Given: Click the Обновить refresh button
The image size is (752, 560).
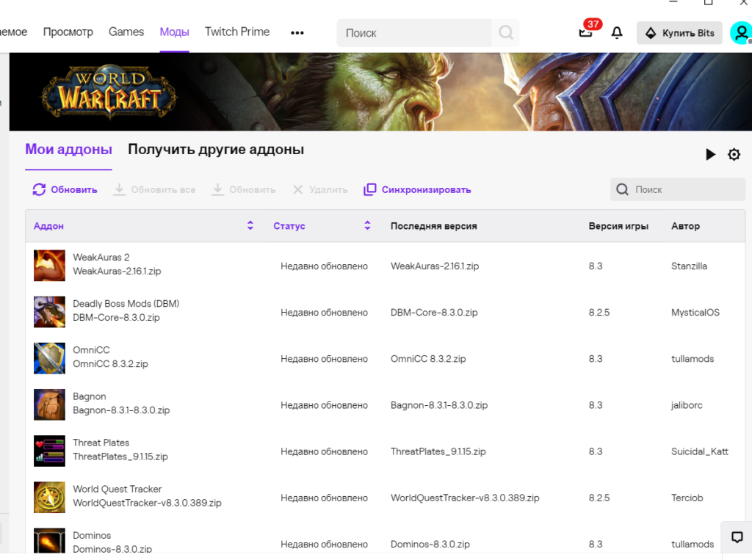Looking at the screenshot, I should point(65,189).
